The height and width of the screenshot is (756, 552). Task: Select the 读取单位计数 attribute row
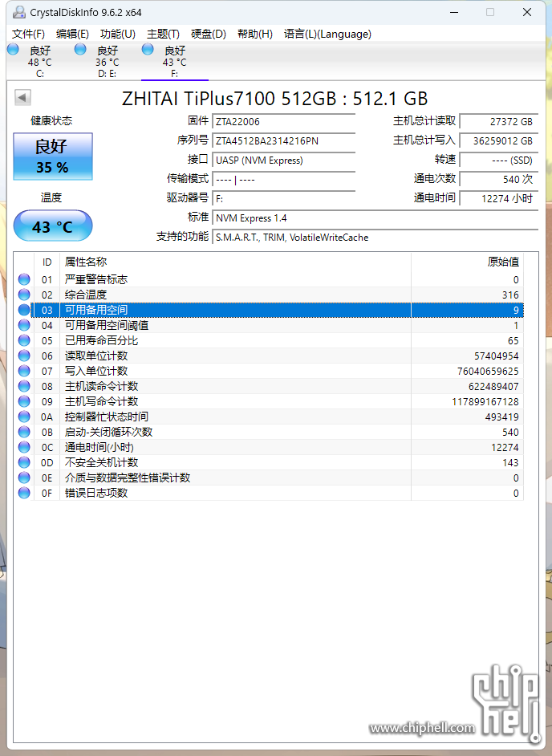(x=269, y=356)
